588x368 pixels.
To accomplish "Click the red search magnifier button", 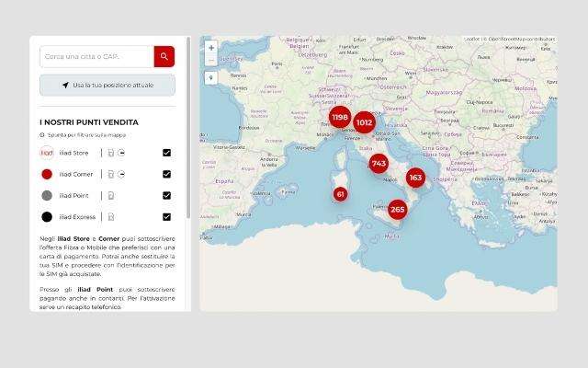I will pyautogui.click(x=164, y=57).
